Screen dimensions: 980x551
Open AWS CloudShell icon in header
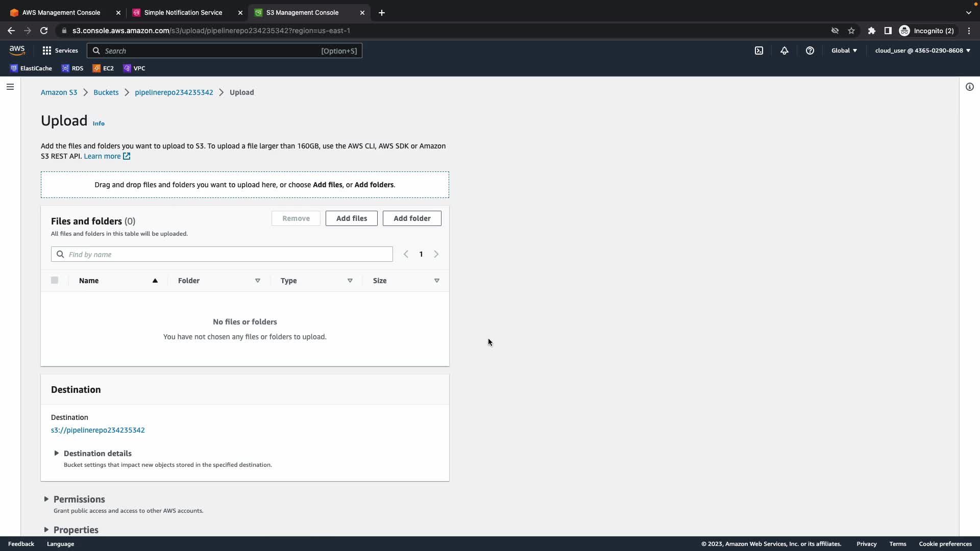click(x=759, y=51)
